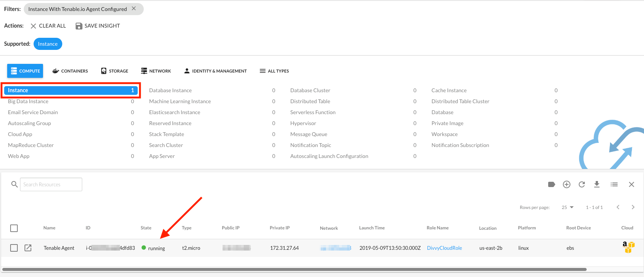Select the Instance resource type row
Screen dimensions: 644x277
pos(71,90)
